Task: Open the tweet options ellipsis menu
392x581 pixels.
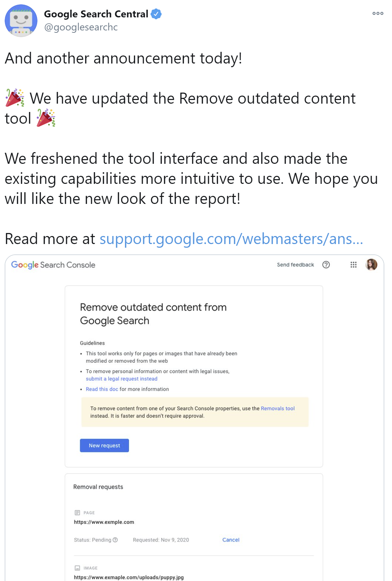Action: (377, 13)
